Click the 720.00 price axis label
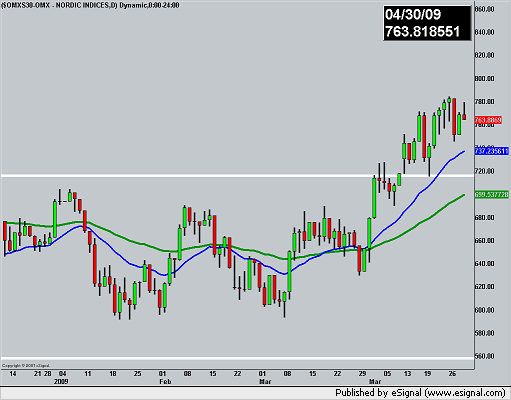This screenshot has height=400, width=511. click(484, 171)
